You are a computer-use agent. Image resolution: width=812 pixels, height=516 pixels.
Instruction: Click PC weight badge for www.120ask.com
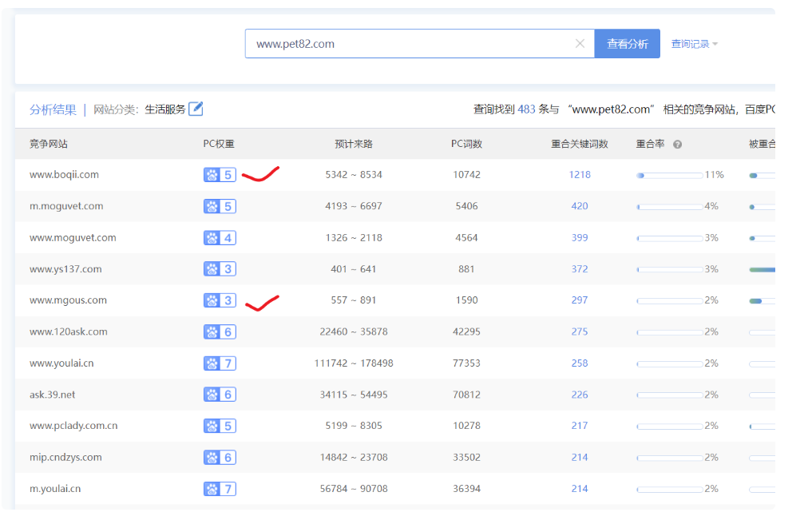tap(220, 331)
